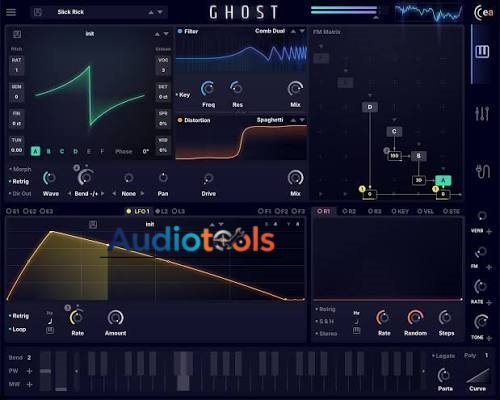500x400 pixels.
Task: Open the mixer faders sidebar icon
Action: click(x=482, y=113)
